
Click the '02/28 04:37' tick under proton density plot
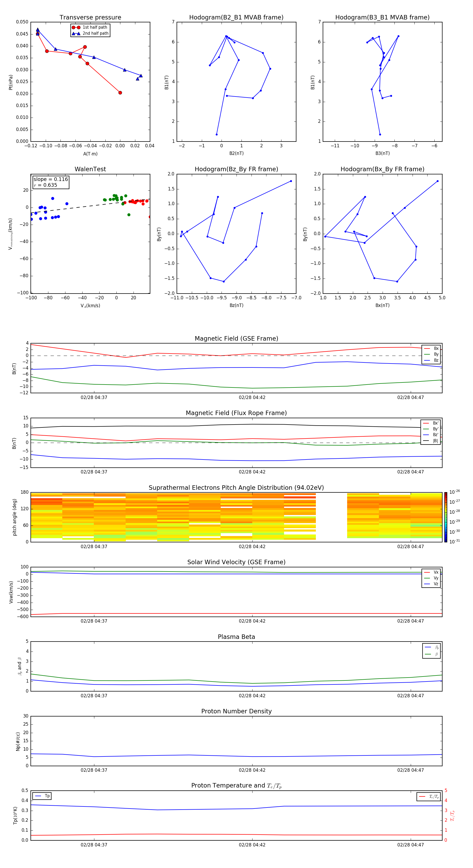pos(94,770)
